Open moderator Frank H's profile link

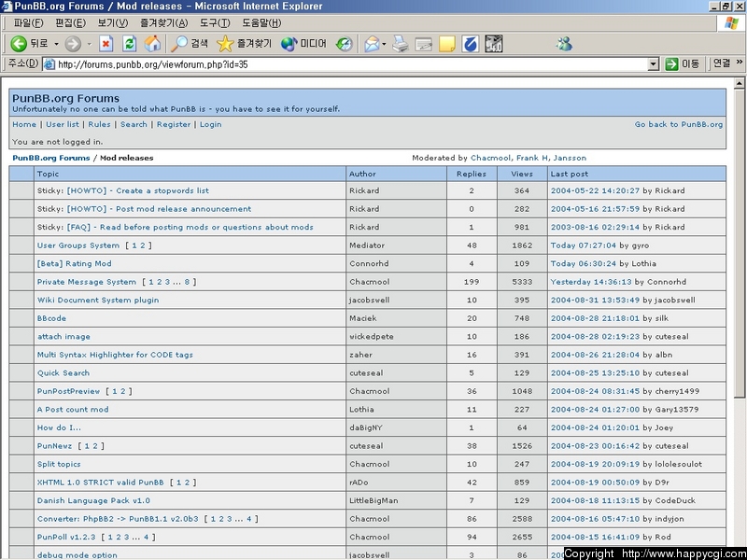532,158
